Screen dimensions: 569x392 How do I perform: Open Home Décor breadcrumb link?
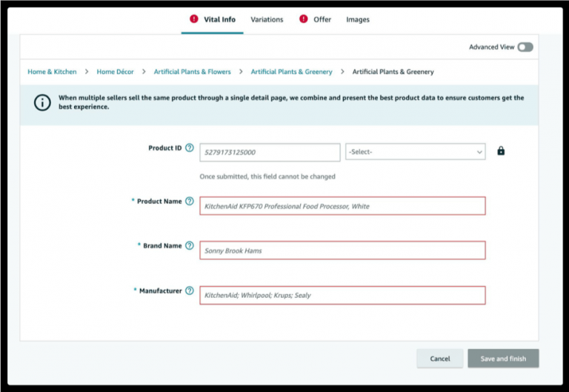115,72
